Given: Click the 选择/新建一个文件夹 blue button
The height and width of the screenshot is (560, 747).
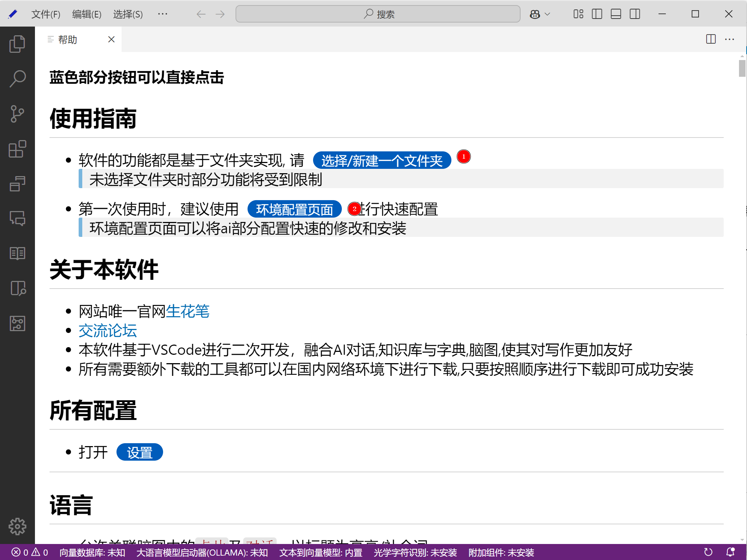Looking at the screenshot, I should [382, 160].
